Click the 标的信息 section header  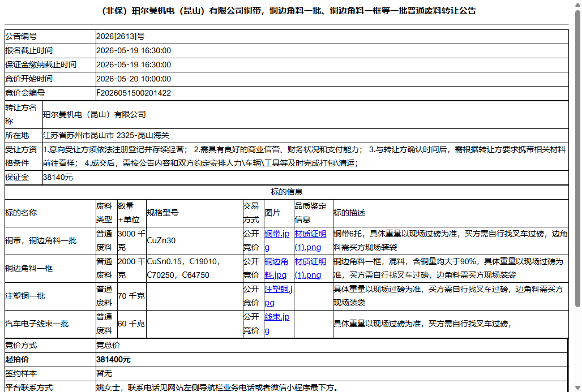pos(286,192)
